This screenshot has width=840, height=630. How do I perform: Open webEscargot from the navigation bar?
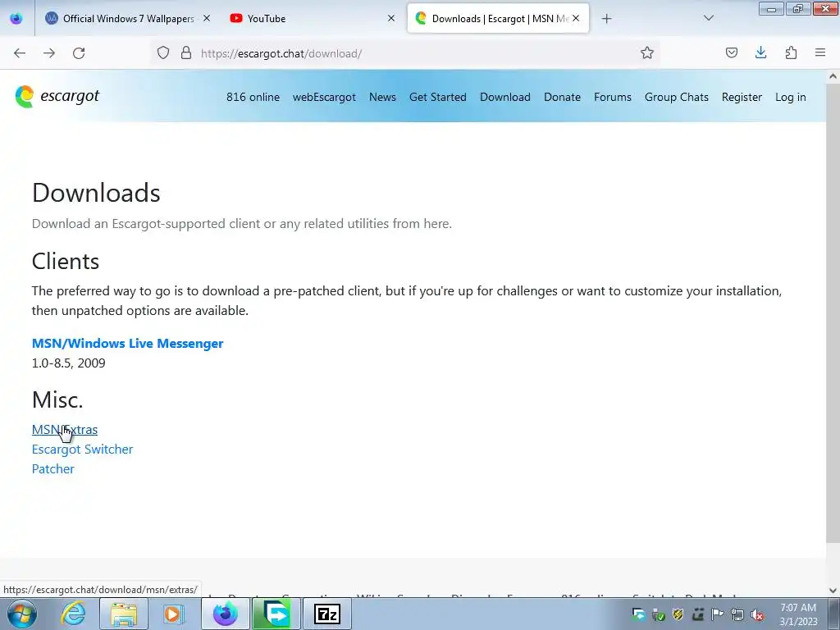point(324,97)
